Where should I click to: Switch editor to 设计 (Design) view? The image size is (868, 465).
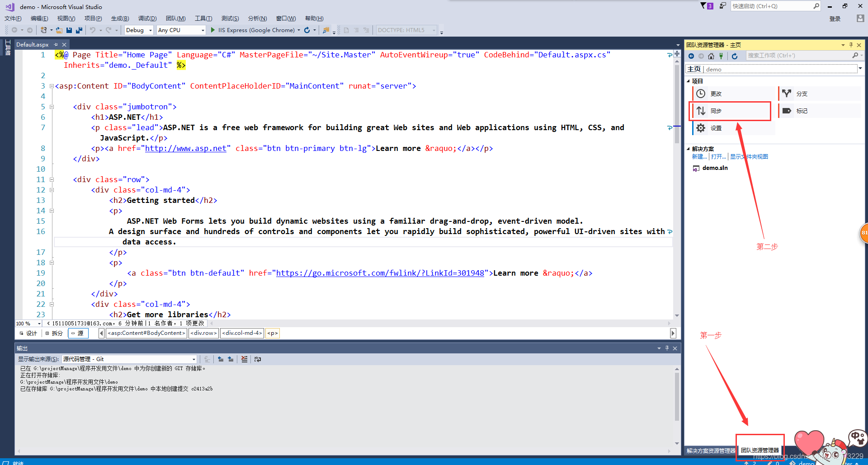[x=28, y=333]
